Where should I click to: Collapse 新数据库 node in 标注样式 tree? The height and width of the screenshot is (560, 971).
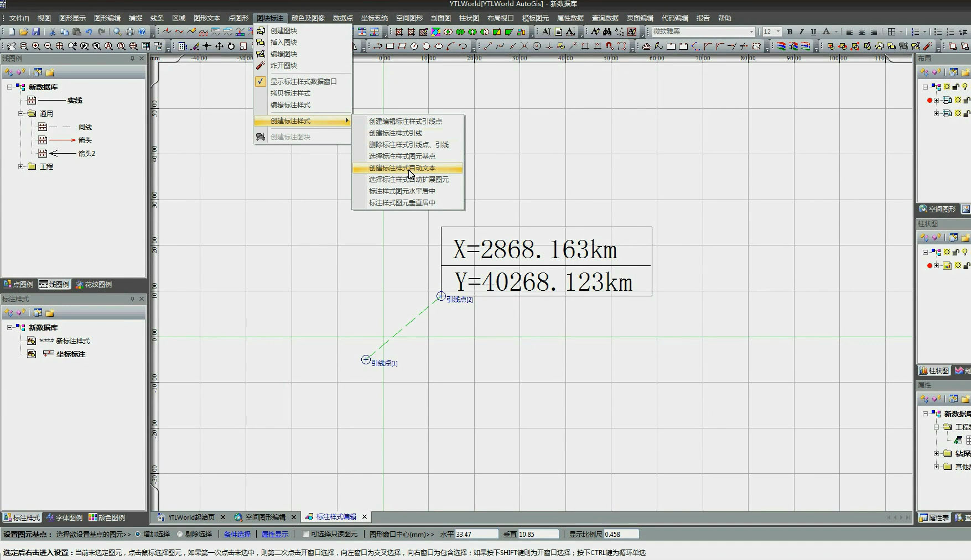point(9,327)
